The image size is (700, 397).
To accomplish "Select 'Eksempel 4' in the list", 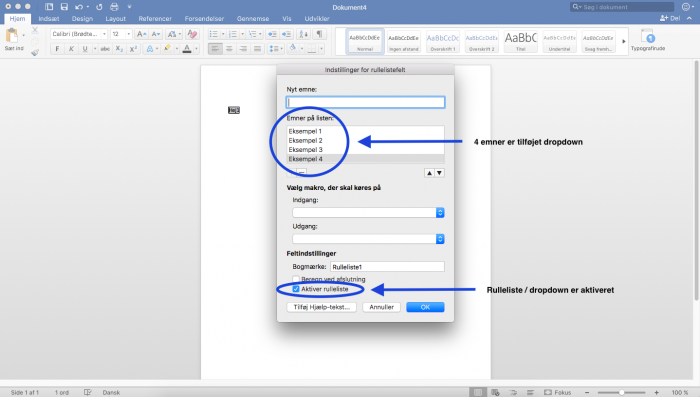I will pos(365,159).
